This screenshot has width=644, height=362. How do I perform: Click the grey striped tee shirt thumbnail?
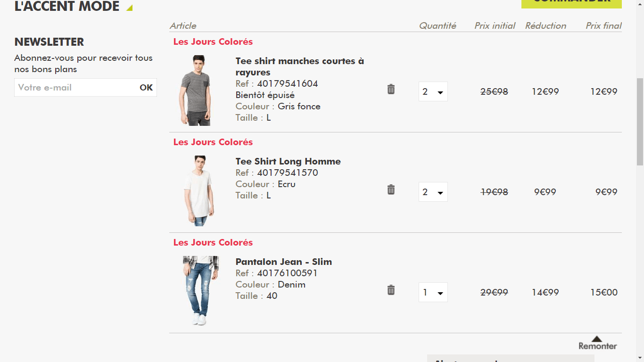[196, 90]
